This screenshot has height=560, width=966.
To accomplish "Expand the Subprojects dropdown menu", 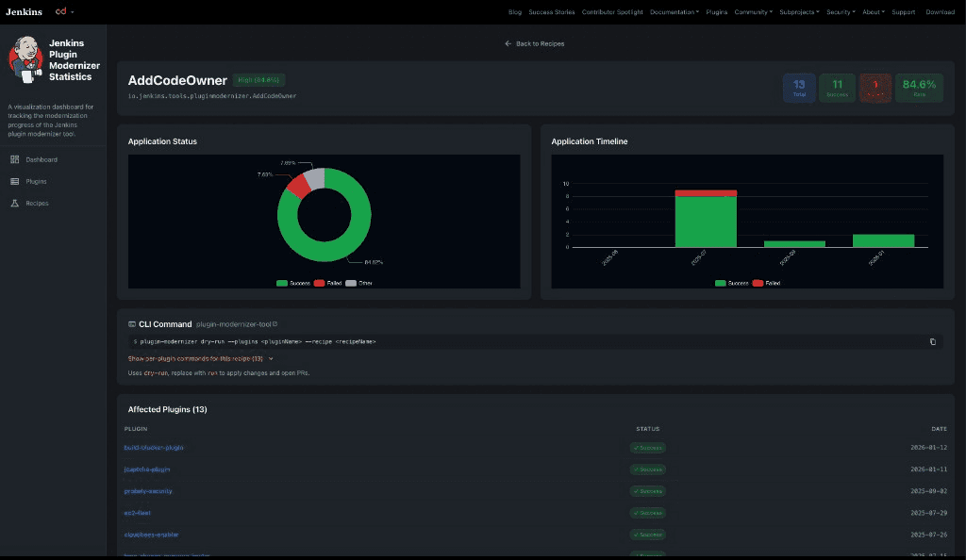I will coord(799,11).
